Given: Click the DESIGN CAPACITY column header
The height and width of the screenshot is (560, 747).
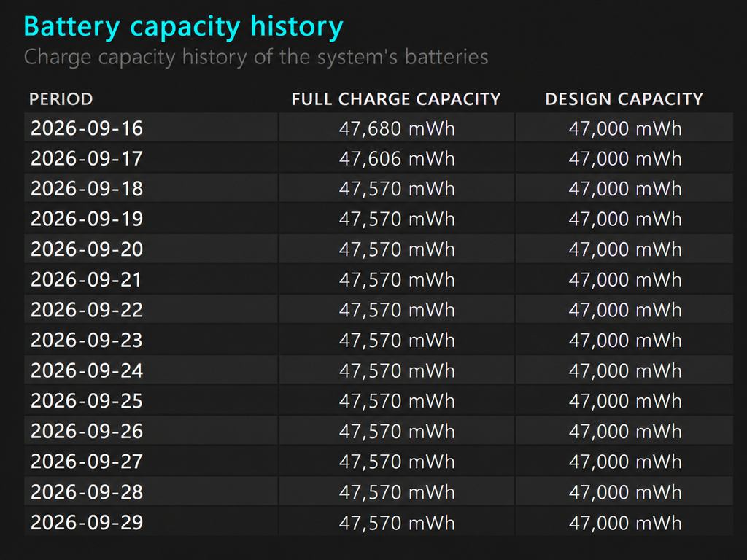Looking at the screenshot, I should (624, 99).
